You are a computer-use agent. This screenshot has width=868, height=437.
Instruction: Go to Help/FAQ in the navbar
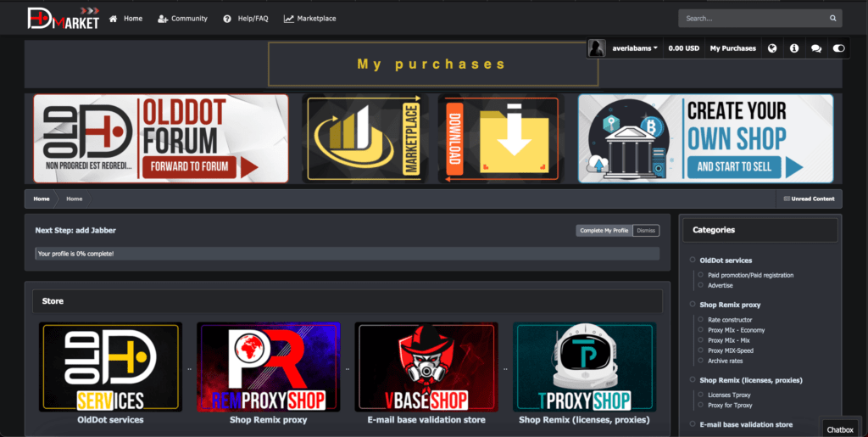tap(245, 19)
